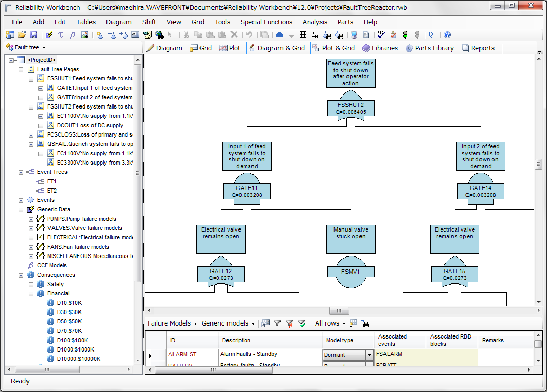
Task: Start analysis with the green traffic light icon
Action: [405, 35]
